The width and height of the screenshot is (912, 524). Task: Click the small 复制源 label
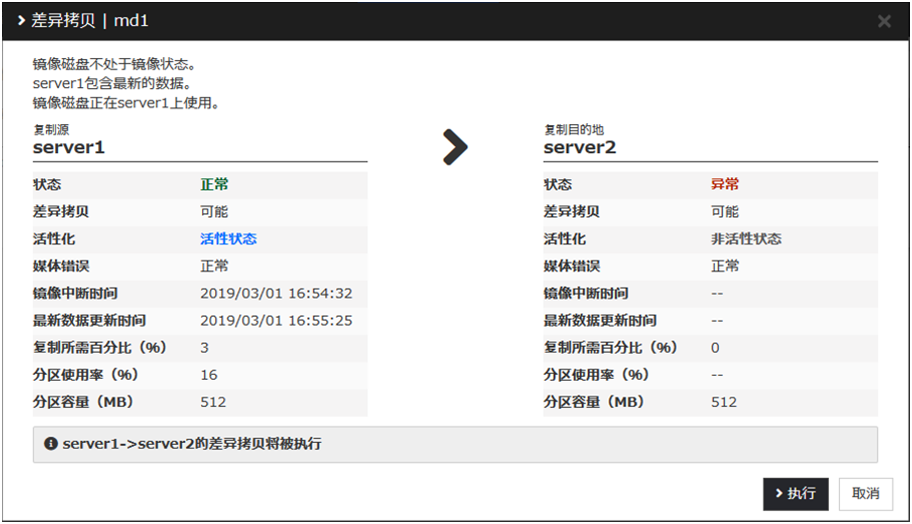pyautogui.click(x=52, y=130)
